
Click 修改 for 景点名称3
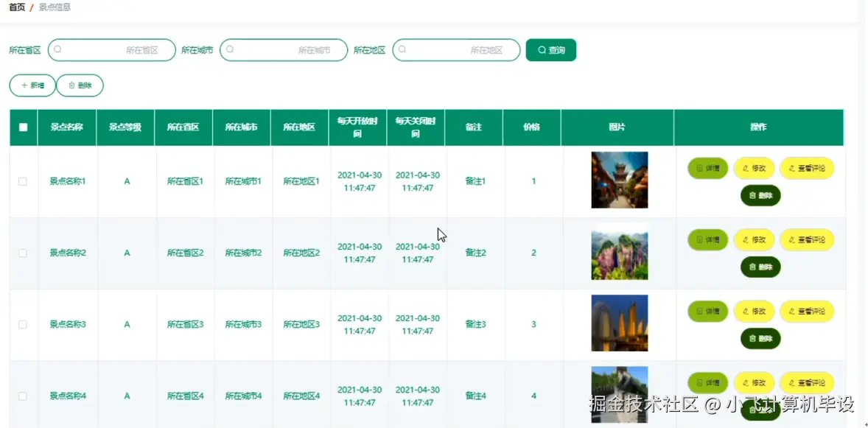754,311
